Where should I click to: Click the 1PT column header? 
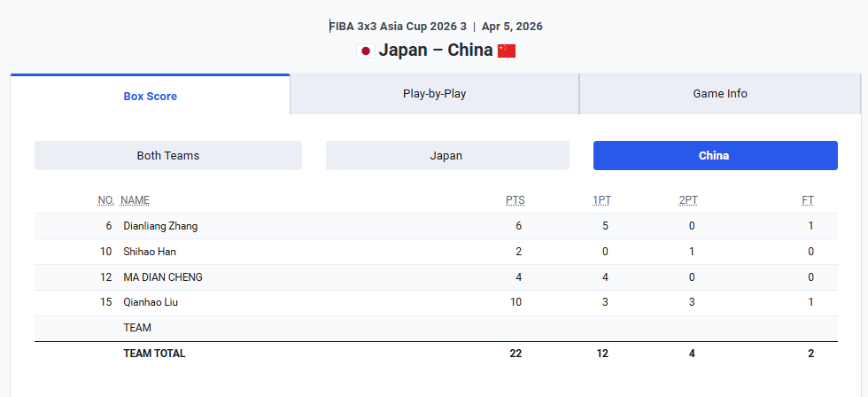(601, 200)
